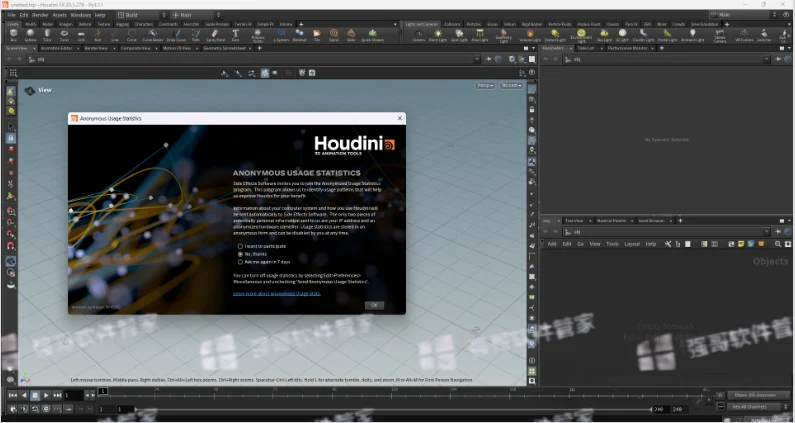Open the network editor Tools menu
This screenshot has width=795, height=423.
(x=612, y=244)
